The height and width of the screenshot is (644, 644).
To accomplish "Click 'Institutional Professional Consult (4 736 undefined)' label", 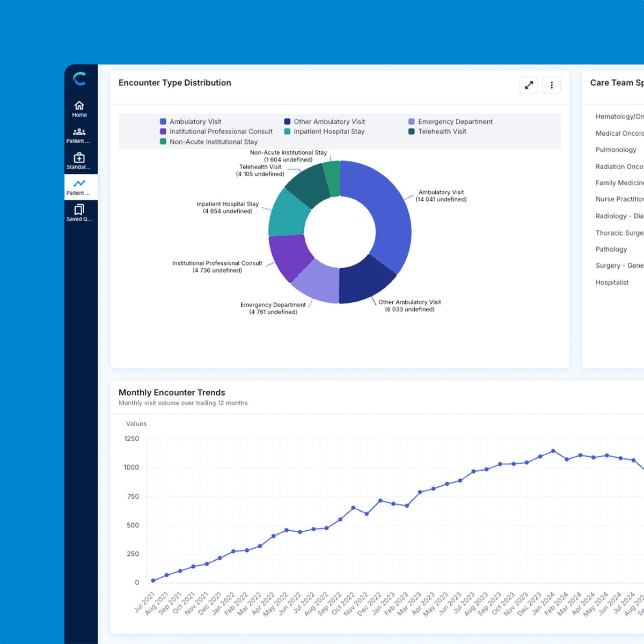I will [217, 267].
